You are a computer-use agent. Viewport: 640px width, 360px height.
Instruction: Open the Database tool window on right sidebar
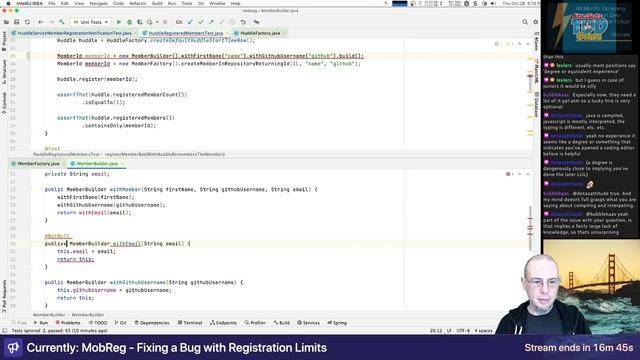[x=536, y=104]
